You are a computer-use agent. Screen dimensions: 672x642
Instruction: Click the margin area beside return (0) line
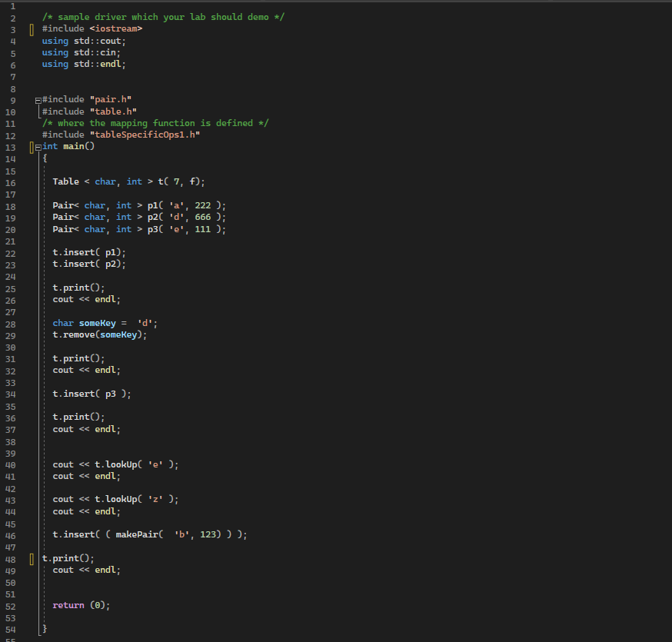click(31, 605)
